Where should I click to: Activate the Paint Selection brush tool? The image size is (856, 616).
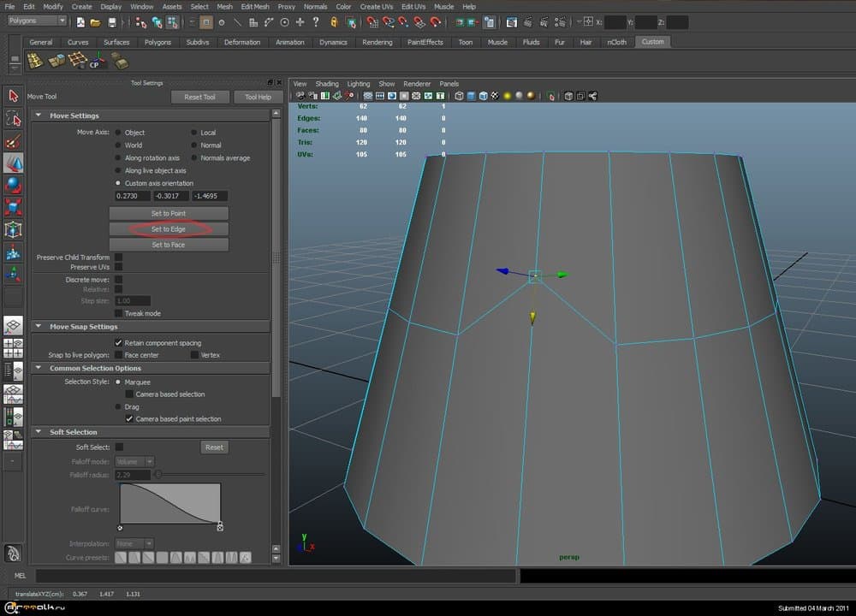tap(13, 141)
